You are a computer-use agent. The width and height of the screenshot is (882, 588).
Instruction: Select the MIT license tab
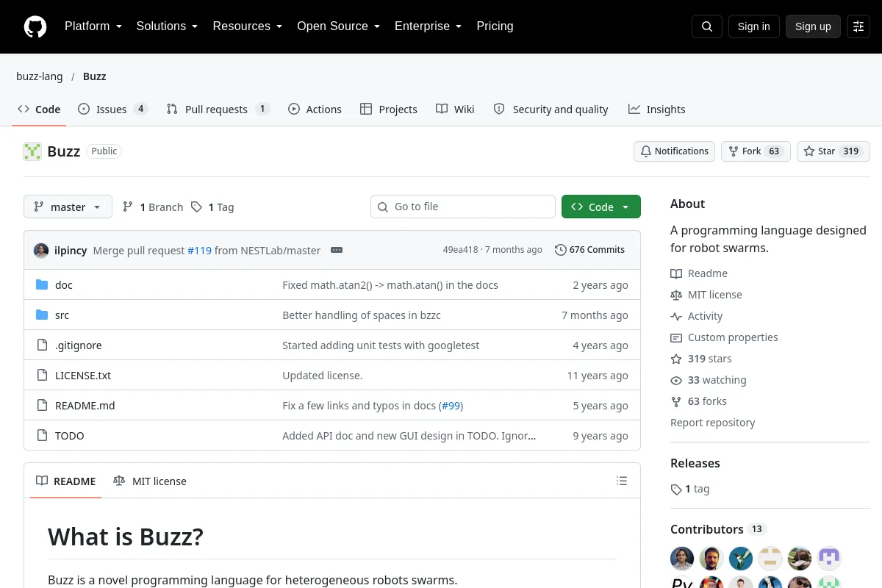tap(150, 481)
